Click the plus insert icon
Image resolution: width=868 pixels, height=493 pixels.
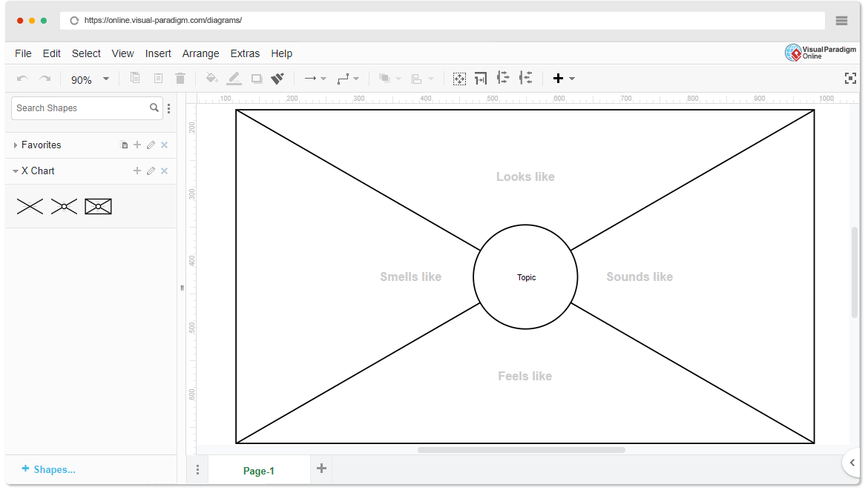pyautogui.click(x=558, y=79)
